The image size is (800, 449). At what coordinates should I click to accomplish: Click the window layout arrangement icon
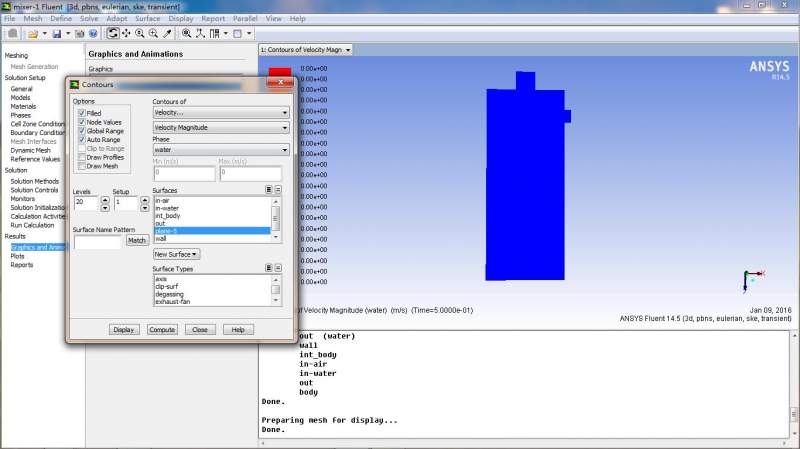tap(214, 34)
